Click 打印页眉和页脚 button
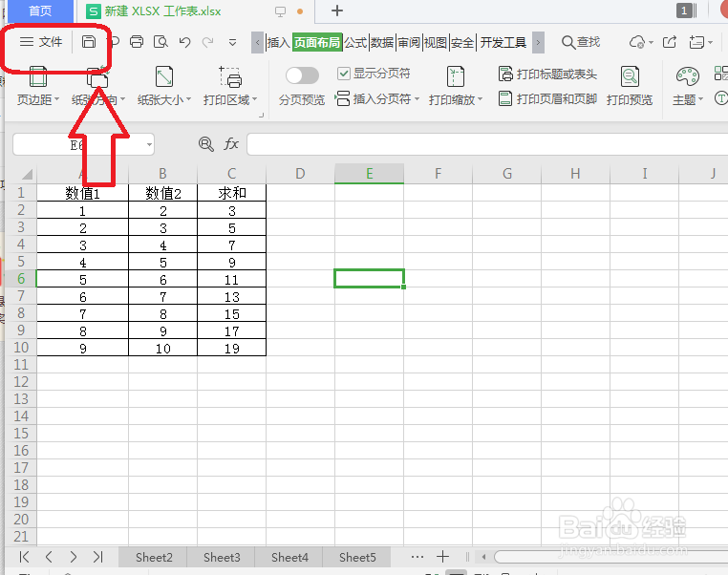728x575 pixels. click(x=547, y=98)
